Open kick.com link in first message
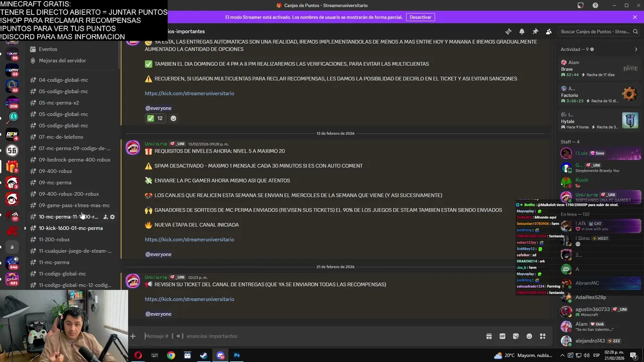644x362 pixels. (x=189, y=93)
